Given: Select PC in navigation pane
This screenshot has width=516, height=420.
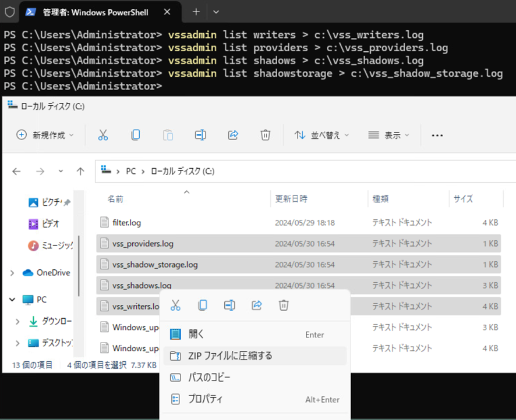Looking at the screenshot, I should [34, 300].
